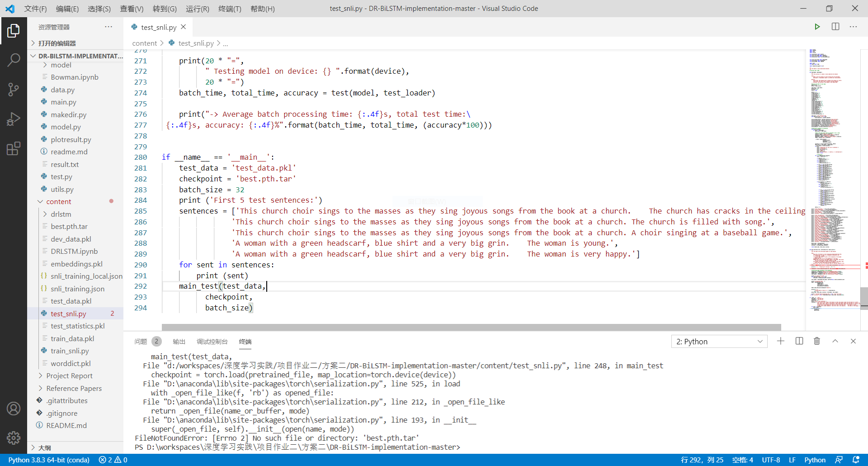The width and height of the screenshot is (868, 466).
Task: Select language mode Python in status bar
Action: point(815,460)
